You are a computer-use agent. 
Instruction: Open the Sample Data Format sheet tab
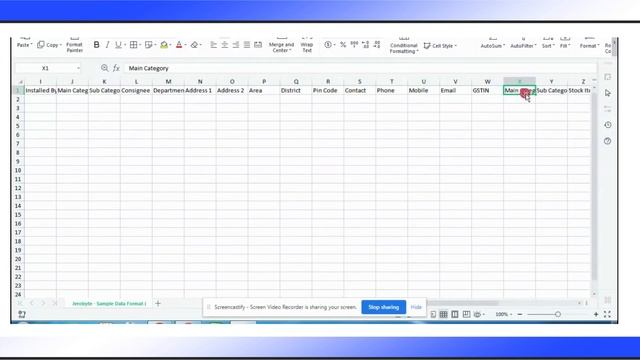[x=109, y=303]
